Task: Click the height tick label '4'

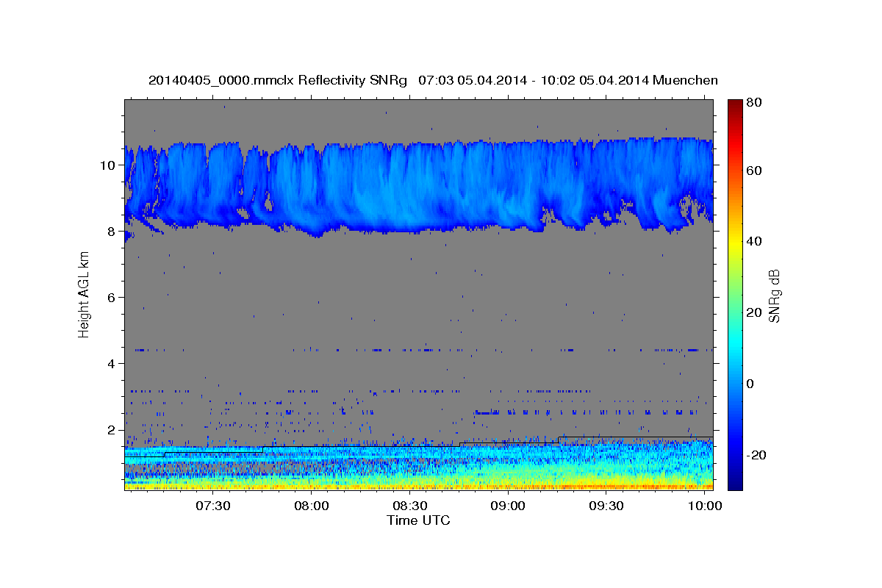Action: [x=112, y=363]
